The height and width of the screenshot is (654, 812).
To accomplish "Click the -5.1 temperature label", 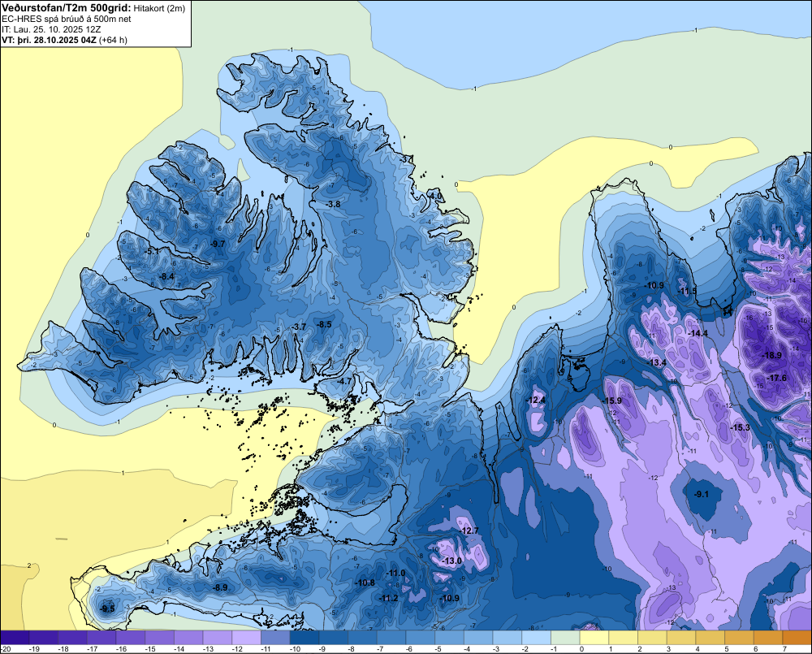I will click(152, 251).
